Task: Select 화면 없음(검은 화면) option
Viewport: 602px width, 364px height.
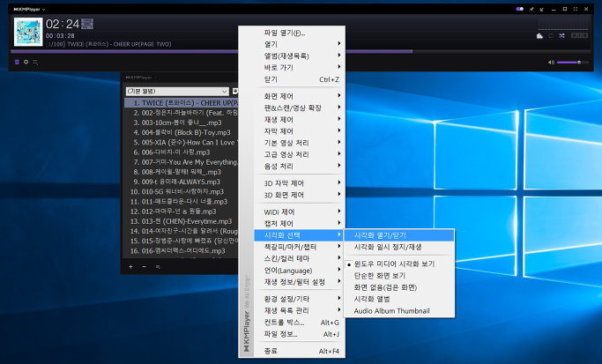Action: (399, 287)
